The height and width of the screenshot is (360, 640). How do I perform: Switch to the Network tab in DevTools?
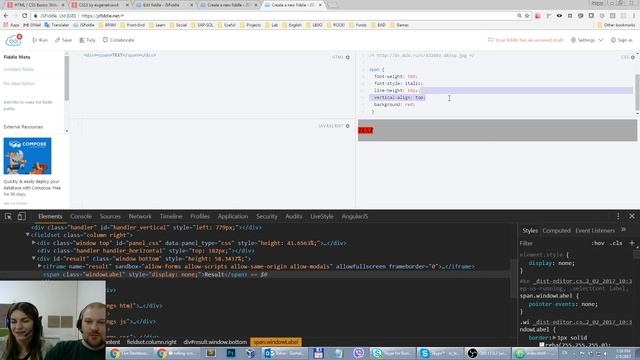[x=140, y=216]
